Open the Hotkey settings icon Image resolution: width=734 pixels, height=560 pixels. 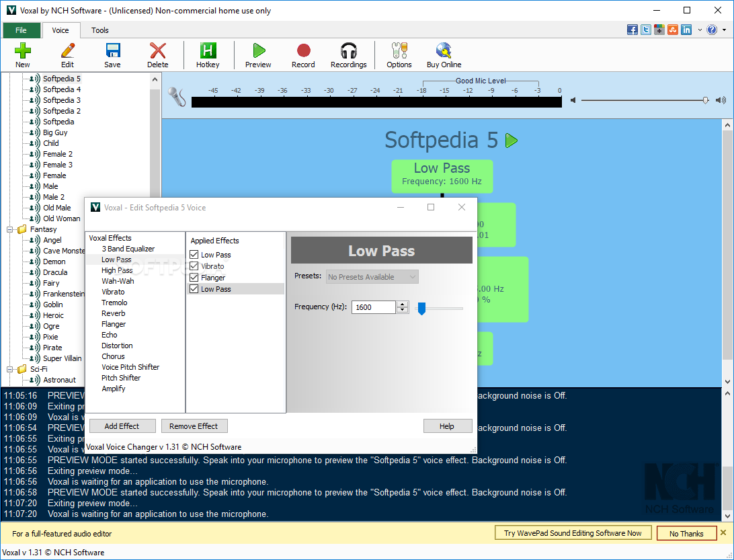tap(208, 50)
